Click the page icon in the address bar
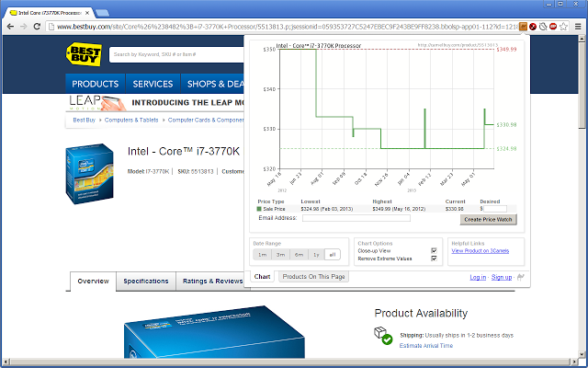588x368 pixels. 51,27
